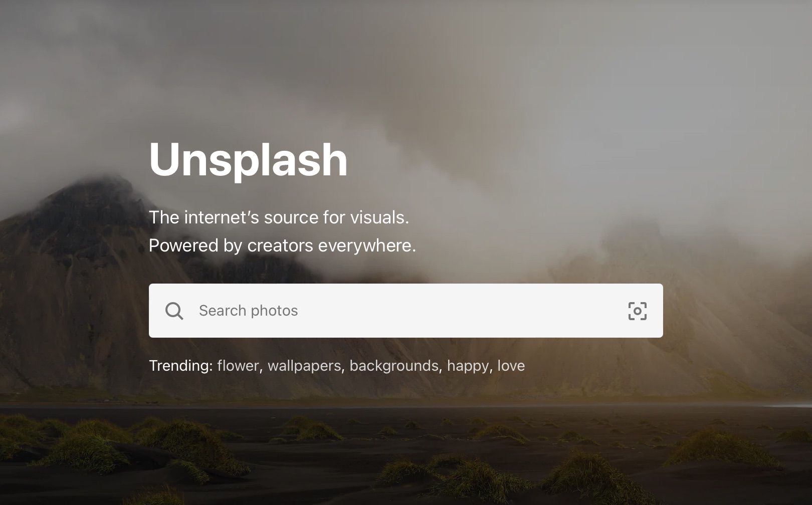The width and height of the screenshot is (812, 505).
Task: Open the trending term flower
Action: 238,366
